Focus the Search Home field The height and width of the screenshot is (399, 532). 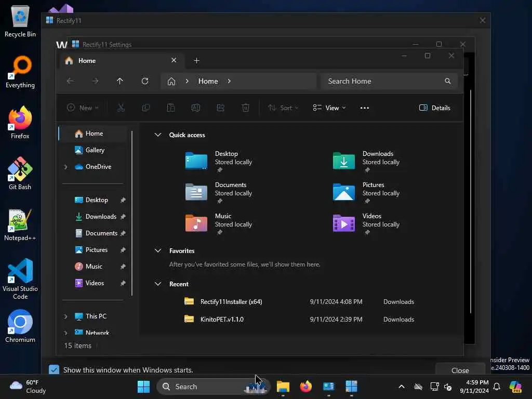pos(389,81)
